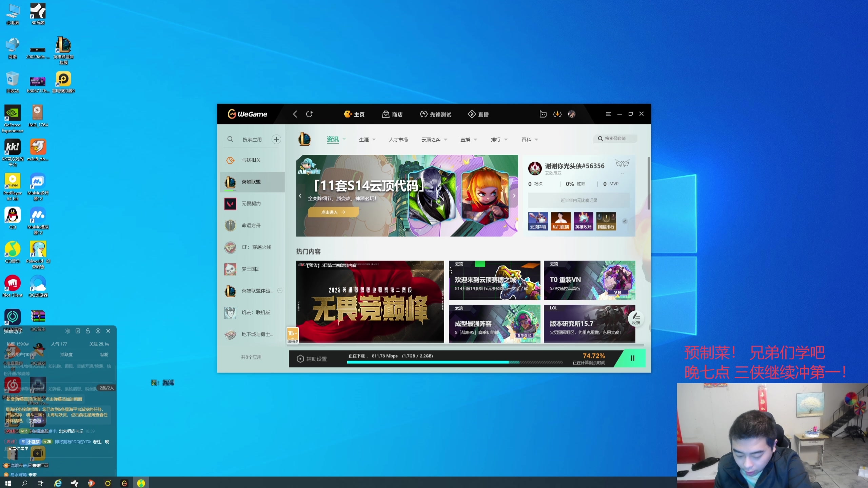Click the filter sliders icon in 弹幕助手
The height and width of the screenshot is (488, 868).
68,331
